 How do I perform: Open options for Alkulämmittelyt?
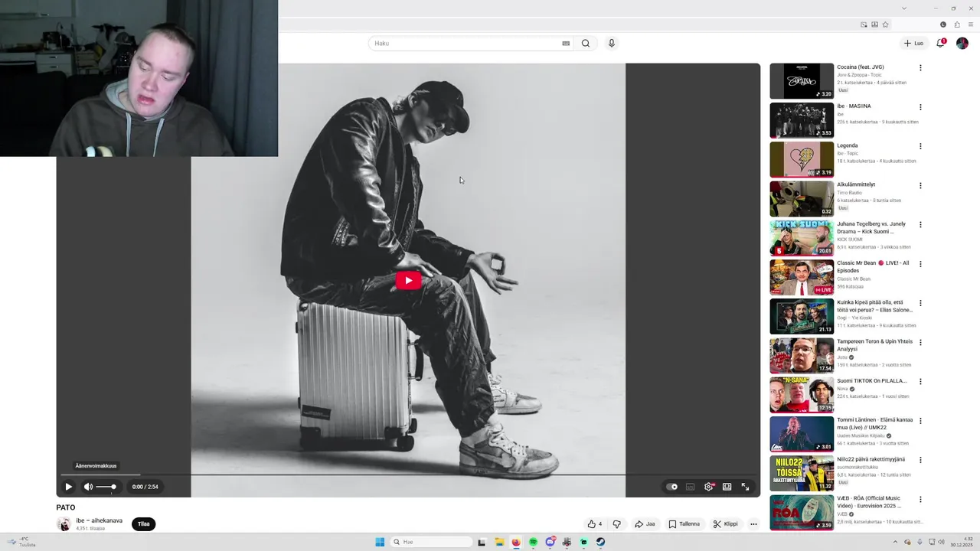coord(920,185)
